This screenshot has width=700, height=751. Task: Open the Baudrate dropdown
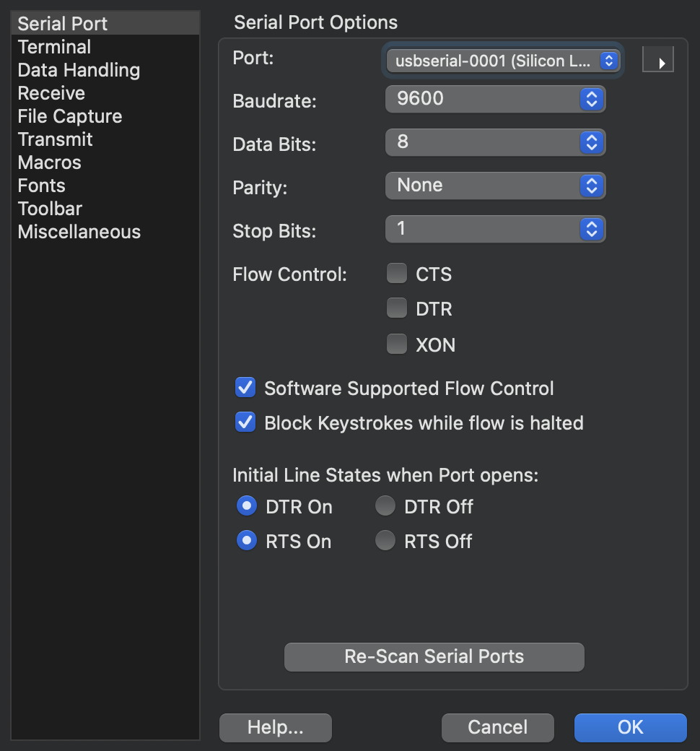(495, 99)
